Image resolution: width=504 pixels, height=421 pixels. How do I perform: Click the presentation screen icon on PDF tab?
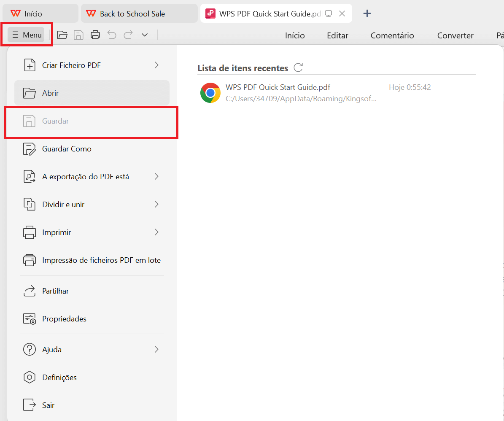(x=328, y=13)
